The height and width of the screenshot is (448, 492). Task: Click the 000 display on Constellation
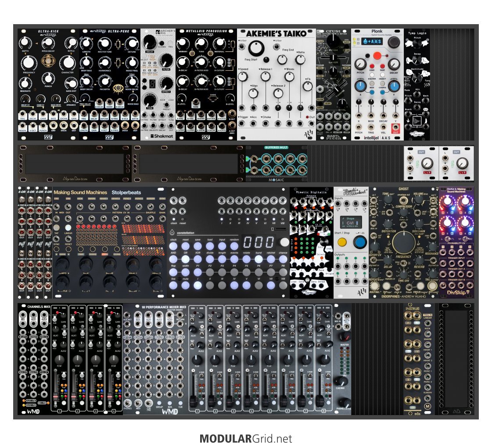point(259,242)
